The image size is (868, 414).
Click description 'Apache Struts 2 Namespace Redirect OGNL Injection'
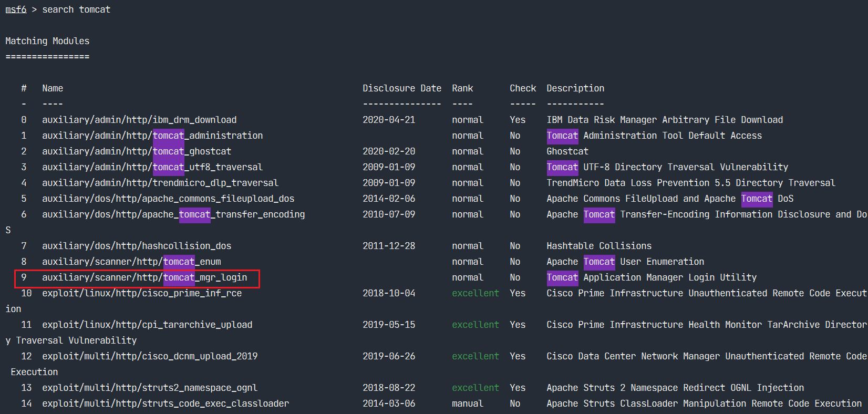coord(675,388)
